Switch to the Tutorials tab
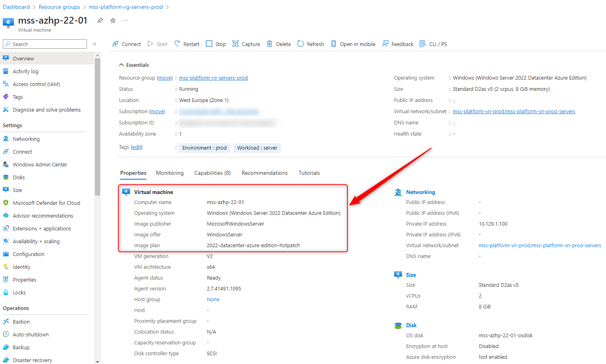This screenshot has width=606, height=364. click(309, 173)
